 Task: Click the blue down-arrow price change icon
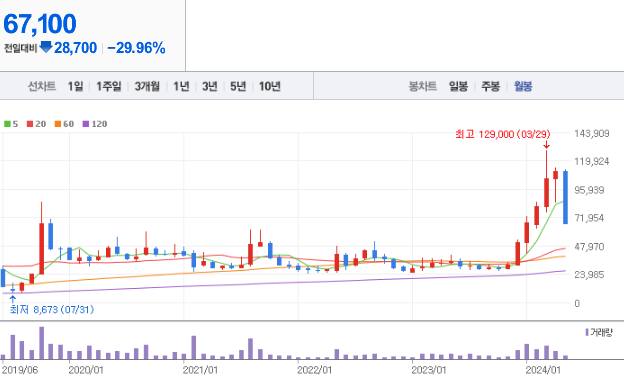click(46, 47)
